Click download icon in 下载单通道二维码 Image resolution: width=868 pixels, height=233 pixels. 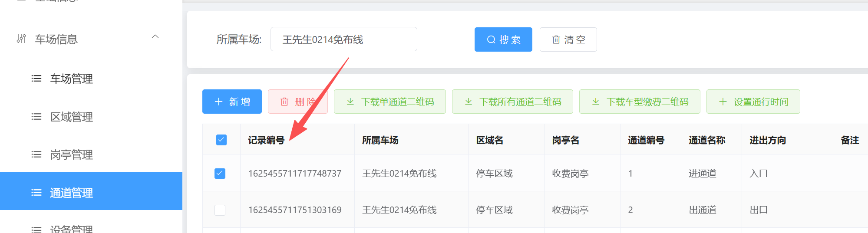click(x=350, y=102)
